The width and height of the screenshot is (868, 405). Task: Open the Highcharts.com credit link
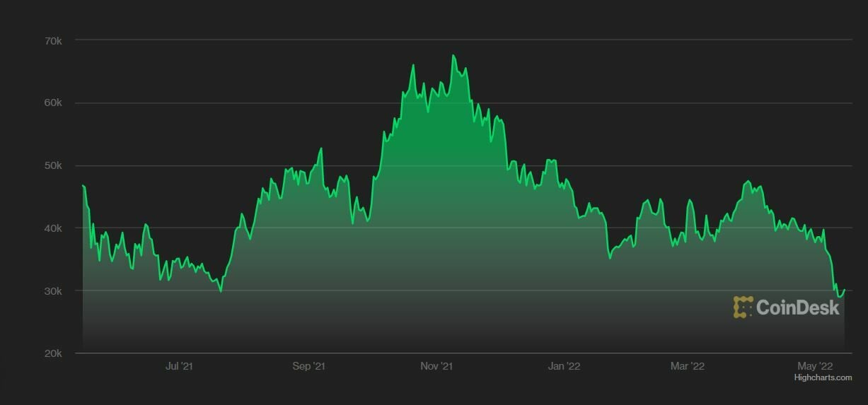tap(823, 378)
